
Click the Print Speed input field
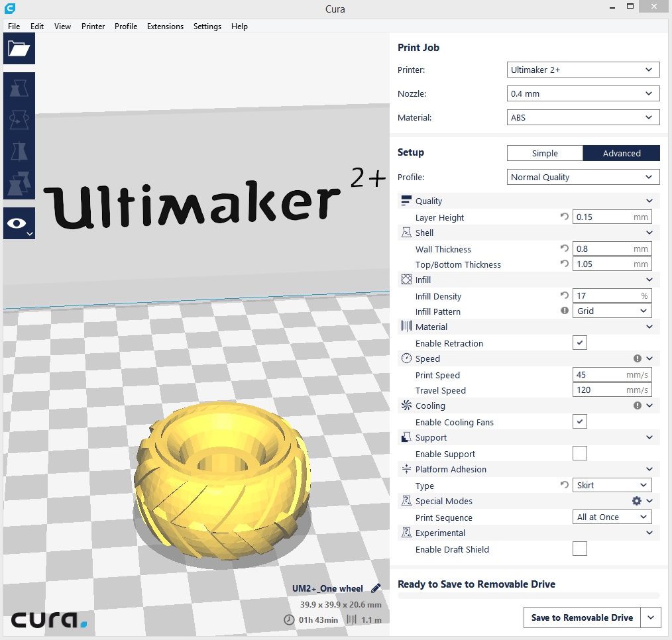click(x=612, y=374)
